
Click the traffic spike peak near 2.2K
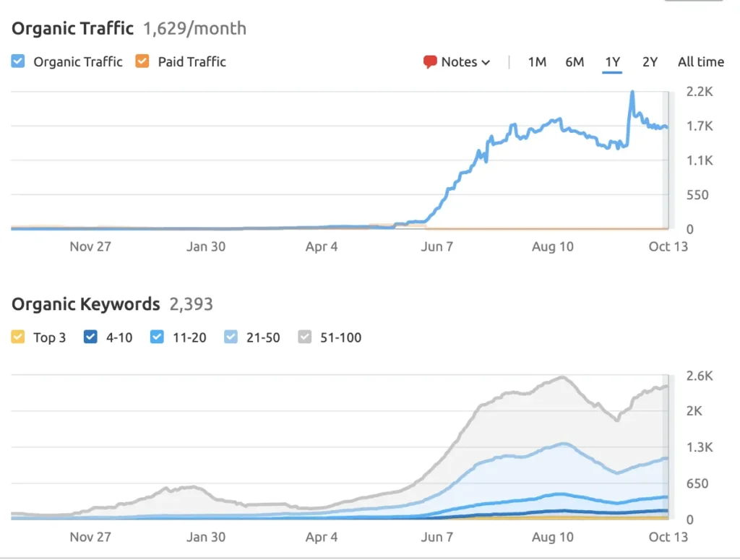tap(632, 92)
